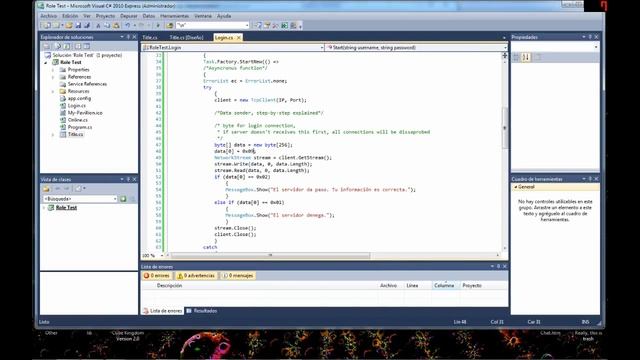Switch to the Title.cs tab
The image size is (640, 360).
click(150, 38)
